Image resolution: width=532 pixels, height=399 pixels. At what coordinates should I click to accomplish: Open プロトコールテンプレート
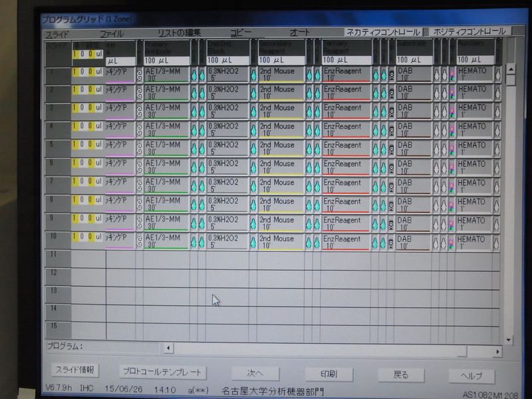coord(162,372)
